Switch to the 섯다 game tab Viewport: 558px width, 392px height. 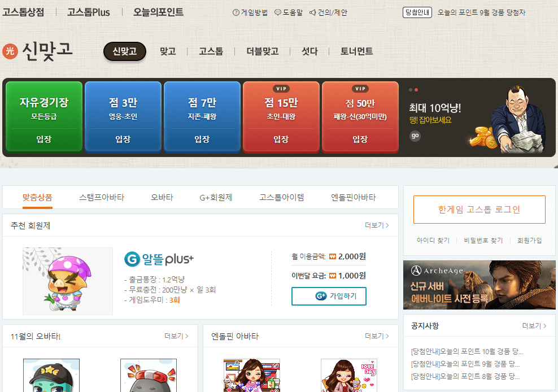tap(309, 51)
